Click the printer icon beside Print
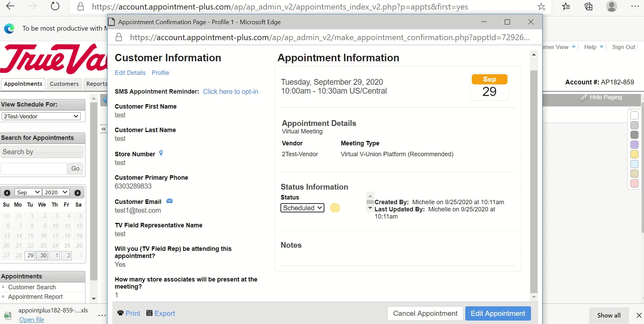 pyautogui.click(x=120, y=313)
